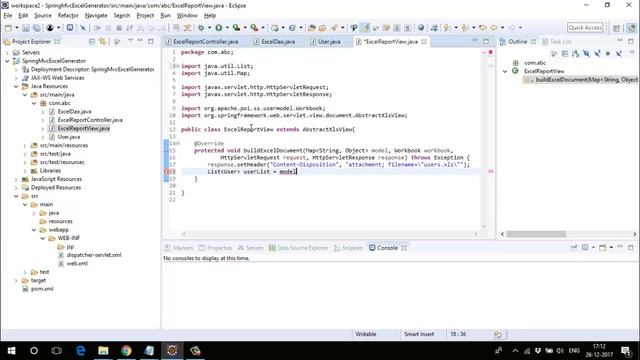Collapse all in Project Explorer
640x360 pixels.
[92, 42]
